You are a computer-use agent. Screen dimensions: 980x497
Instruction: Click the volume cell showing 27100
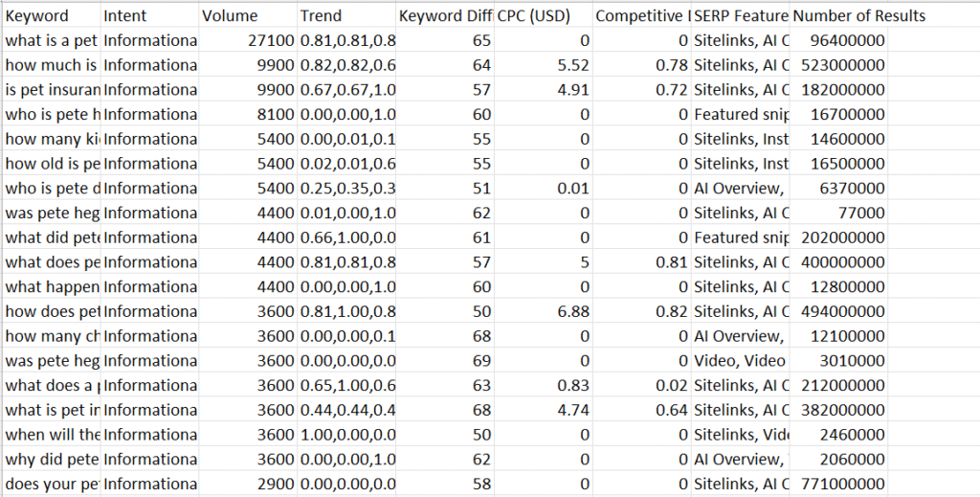(x=247, y=40)
